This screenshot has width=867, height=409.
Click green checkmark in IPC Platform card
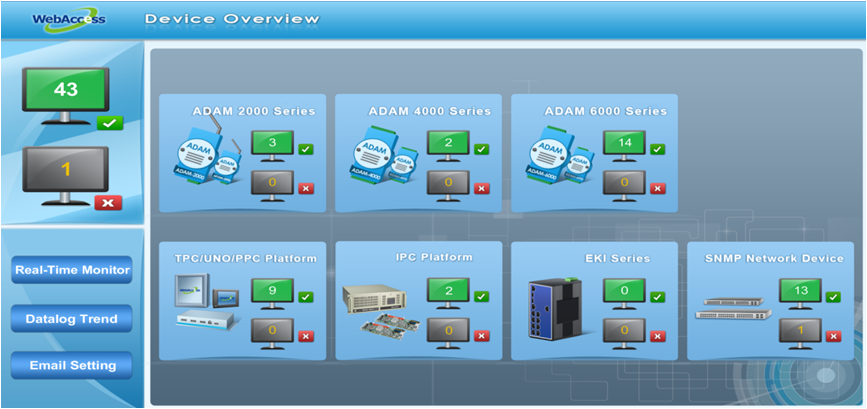tap(482, 297)
